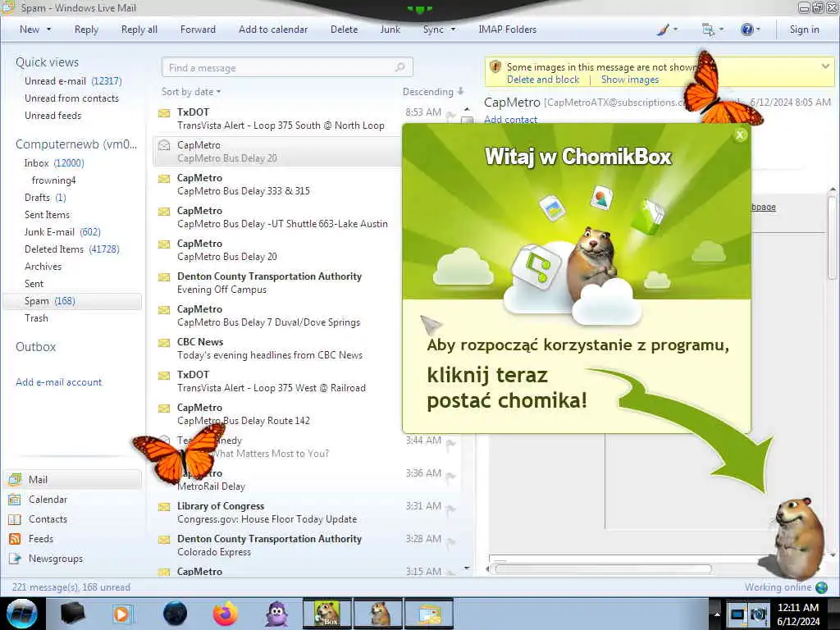Click envelope icon of Library of Congress message
840x630 pixels.
pyautogui.click(x=164, y=507)
